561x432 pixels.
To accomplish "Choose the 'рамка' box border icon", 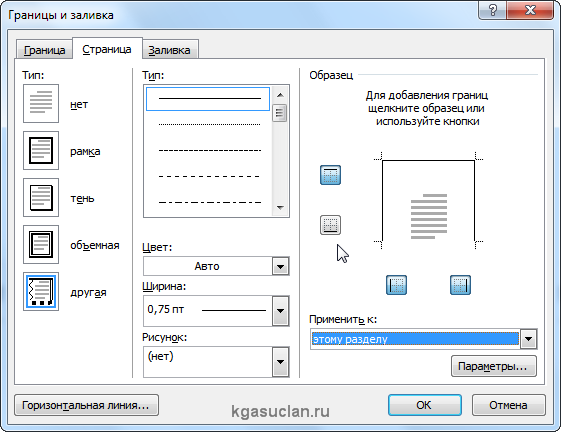I will click(41, 150).
